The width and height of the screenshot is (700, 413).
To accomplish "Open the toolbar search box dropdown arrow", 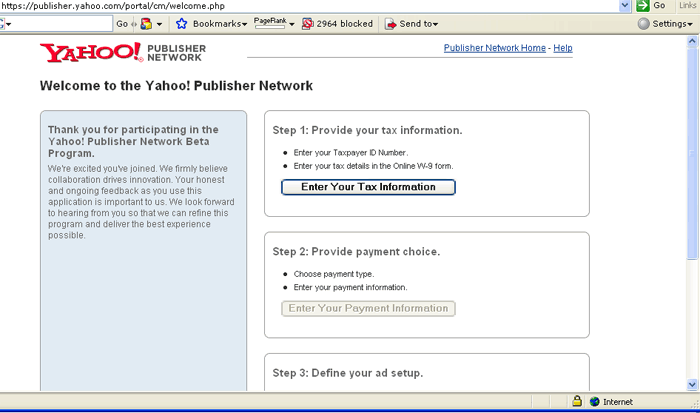I will coord(8,24).
